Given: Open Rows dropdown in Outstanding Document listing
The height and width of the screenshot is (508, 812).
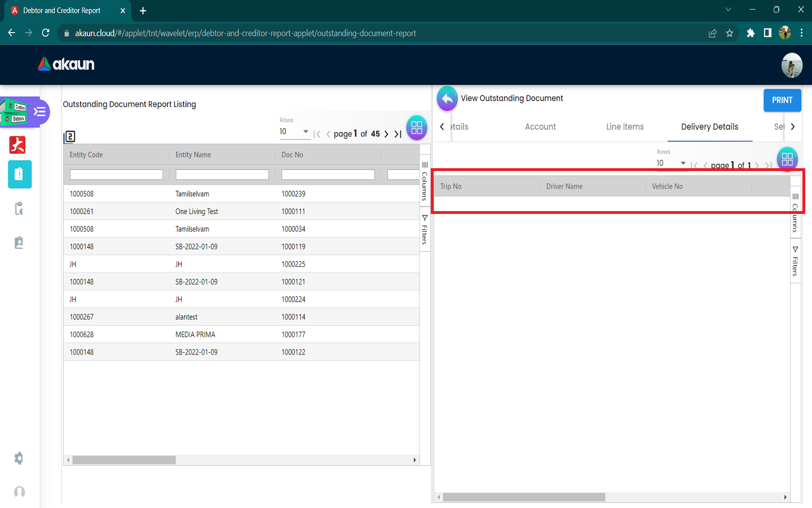Looking at the screenshot, I should pyautogui.click(x=294, y=132).
